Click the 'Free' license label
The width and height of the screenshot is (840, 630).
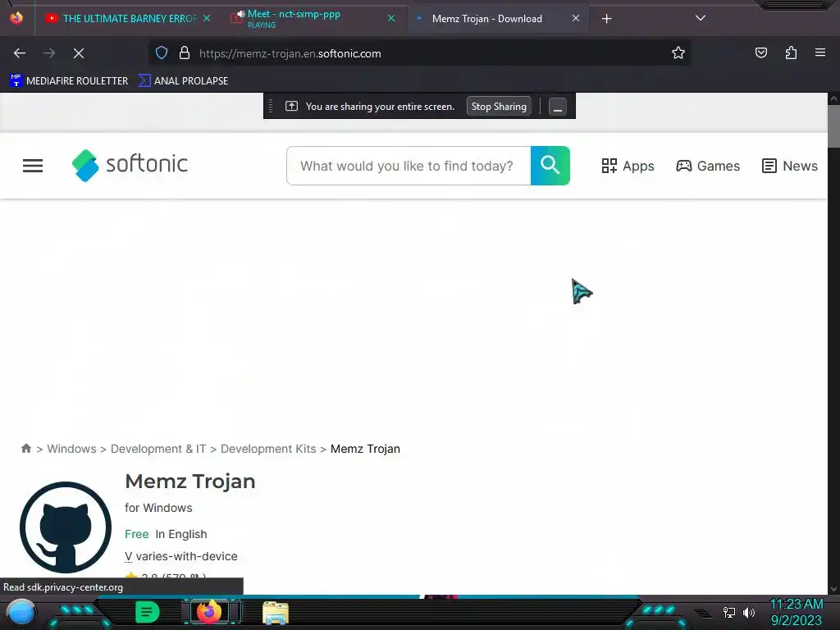[x=137, y=534]
